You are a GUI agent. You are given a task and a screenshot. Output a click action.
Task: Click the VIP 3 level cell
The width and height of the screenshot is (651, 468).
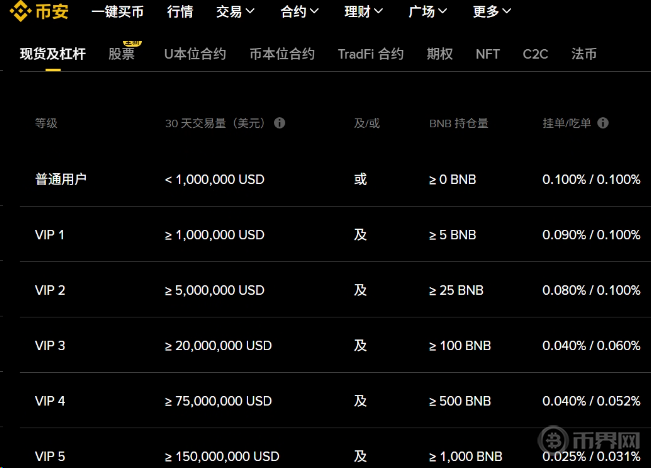(50, 345)
